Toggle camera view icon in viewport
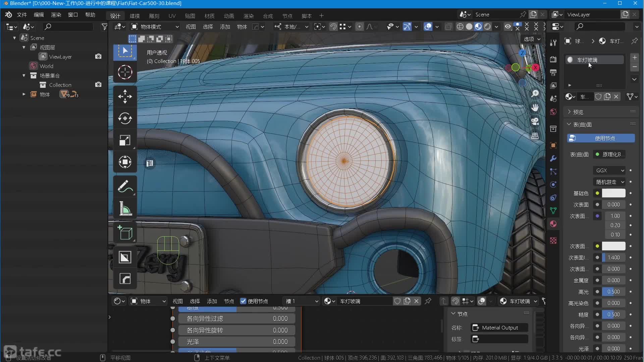The image size is (644, 362). 535,121
